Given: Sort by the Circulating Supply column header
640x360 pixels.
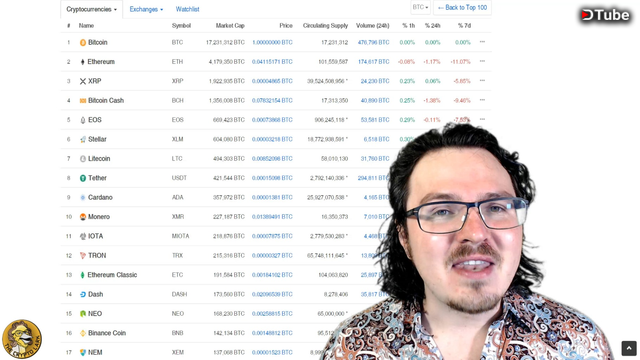Looking at the screenshot, I should click(325, 26).
